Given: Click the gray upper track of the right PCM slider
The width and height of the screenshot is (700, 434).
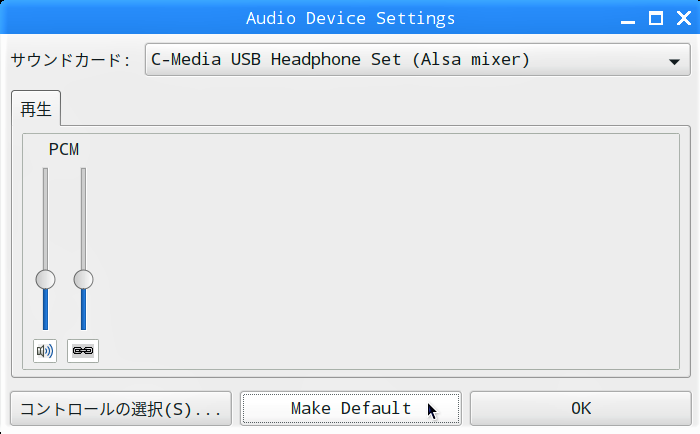Looking at the screenshot, I should point(83,219).
